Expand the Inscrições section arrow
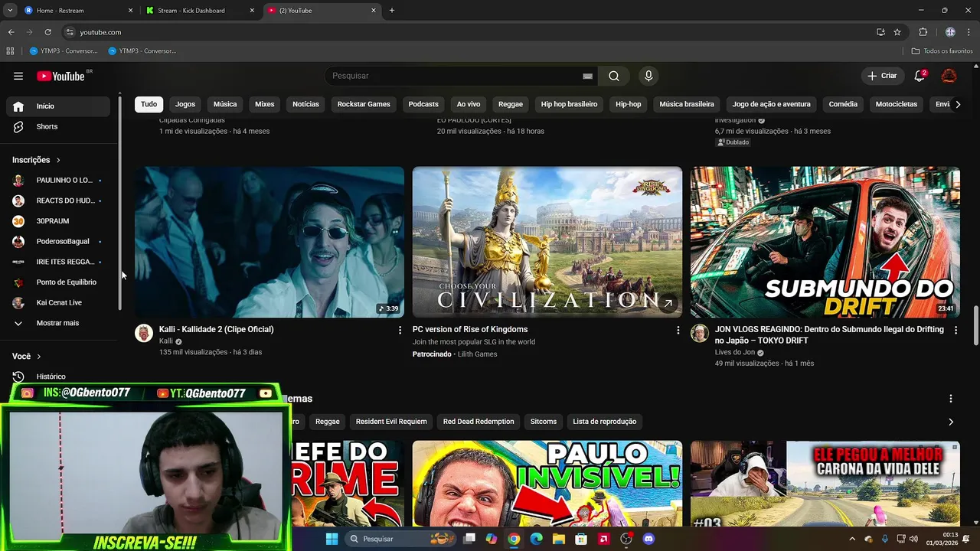This screenshot has width=980, height=551. point(58,160)
